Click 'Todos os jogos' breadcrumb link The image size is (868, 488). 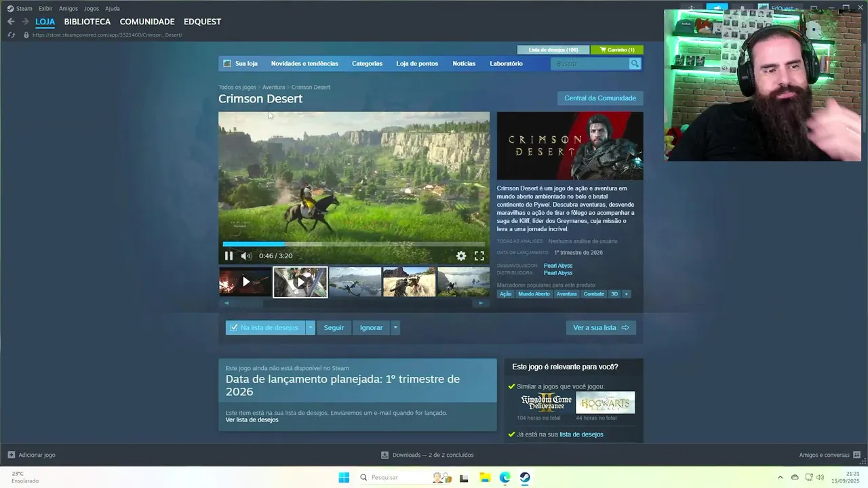(x=237, y=87)
